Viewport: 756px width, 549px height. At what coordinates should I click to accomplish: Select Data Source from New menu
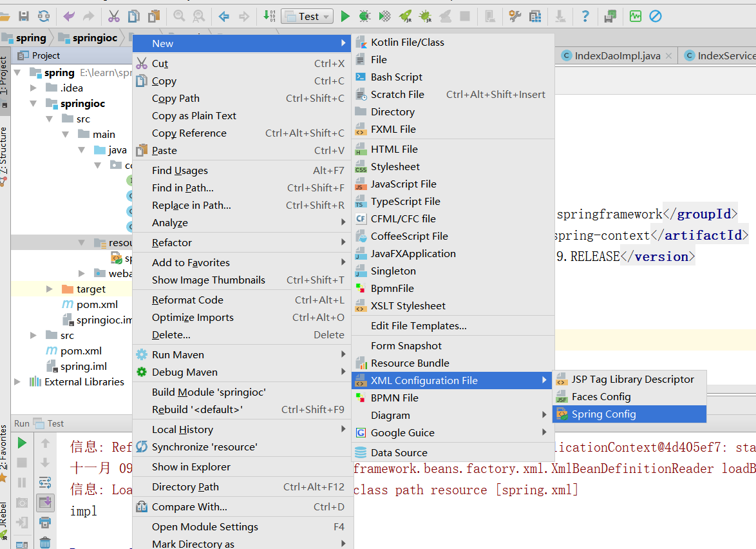click(x=453, y=452)
